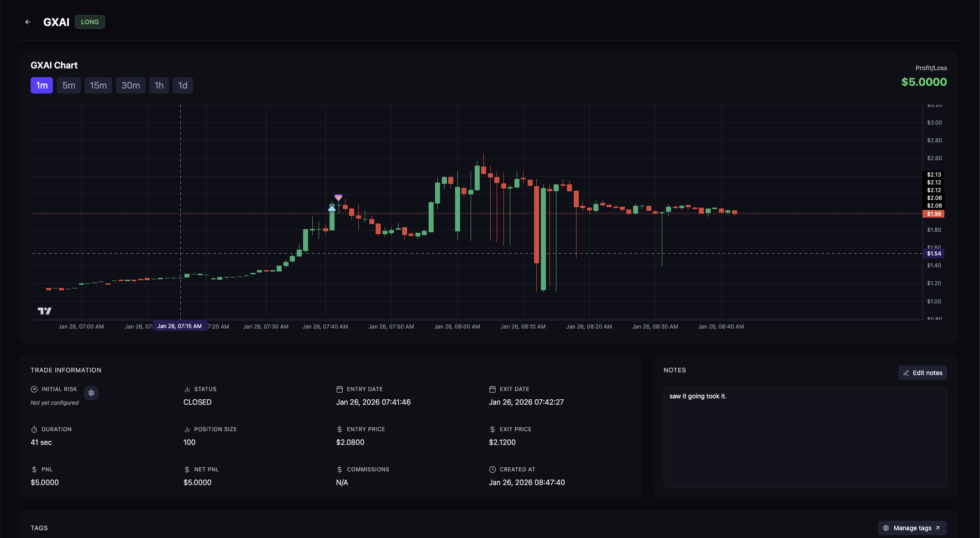The image size is (980, 538).
Task: Click the blue entry arrow marker
Action: (x=332, y=208)
